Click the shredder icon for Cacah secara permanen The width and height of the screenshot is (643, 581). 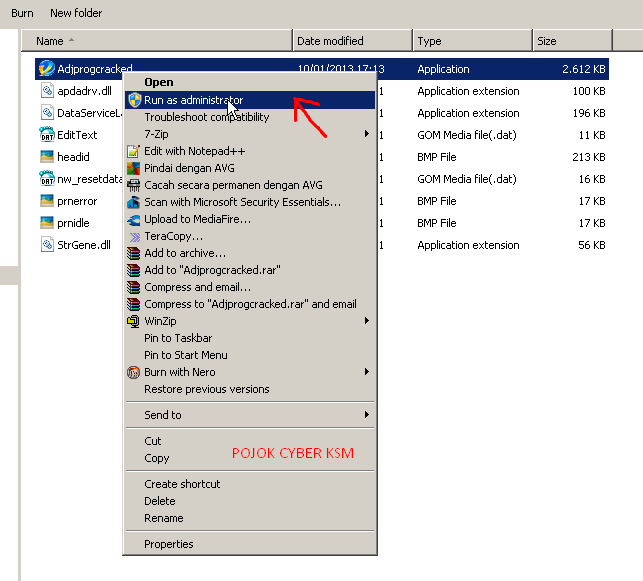tap(133, 185)
